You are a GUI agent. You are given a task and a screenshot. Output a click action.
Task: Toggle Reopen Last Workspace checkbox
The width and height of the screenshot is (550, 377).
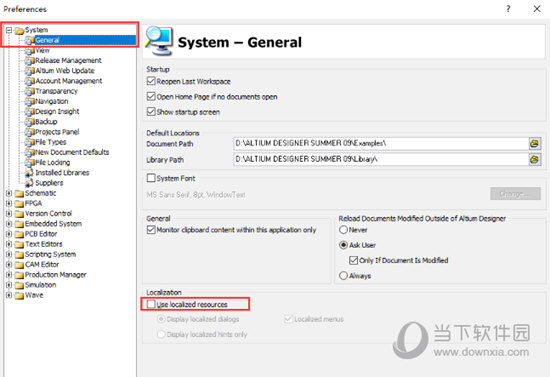pyautogui.click(x=151, y=81)
